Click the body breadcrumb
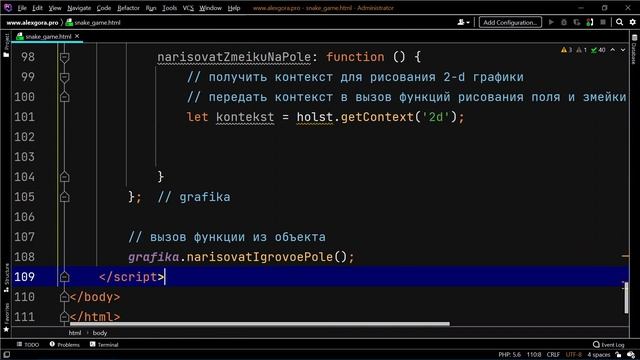The width and height of the screenshot is (640, 360). tap(100, 333)
